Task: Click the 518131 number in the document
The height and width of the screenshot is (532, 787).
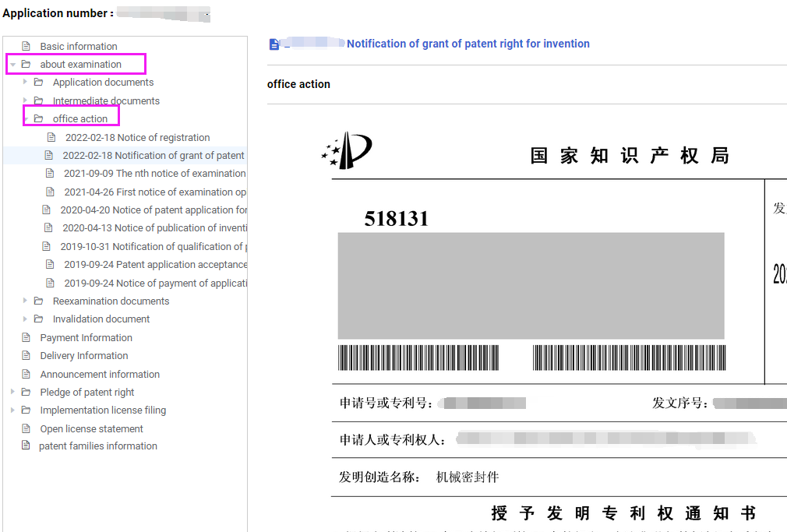Action: (396, 218)
